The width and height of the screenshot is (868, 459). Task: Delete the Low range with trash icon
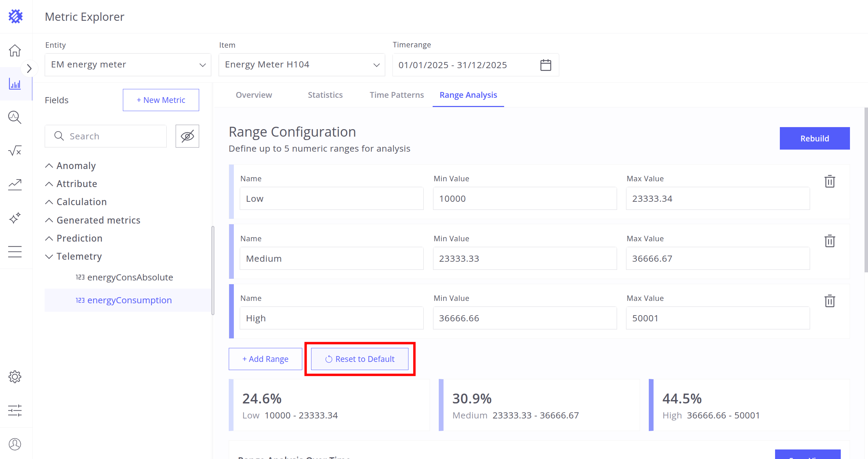830,182
